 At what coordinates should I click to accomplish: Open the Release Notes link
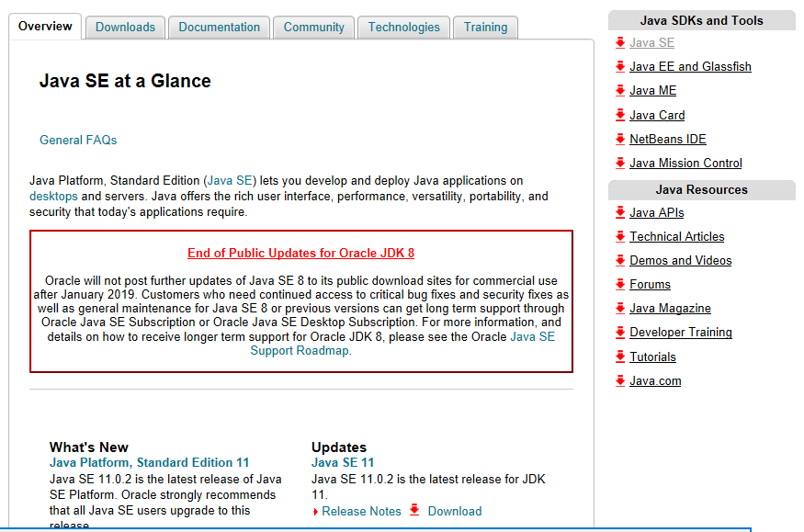(x=361, y=512)
